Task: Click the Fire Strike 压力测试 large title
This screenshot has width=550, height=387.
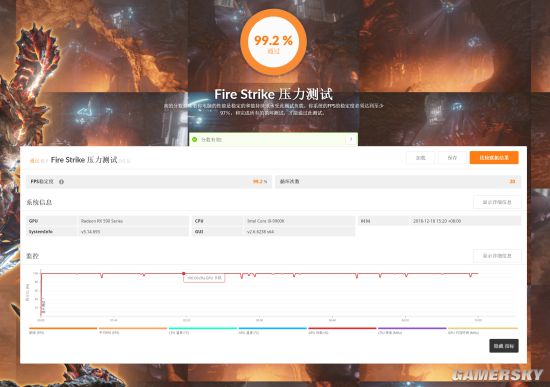Action: (x=273, y=94)
